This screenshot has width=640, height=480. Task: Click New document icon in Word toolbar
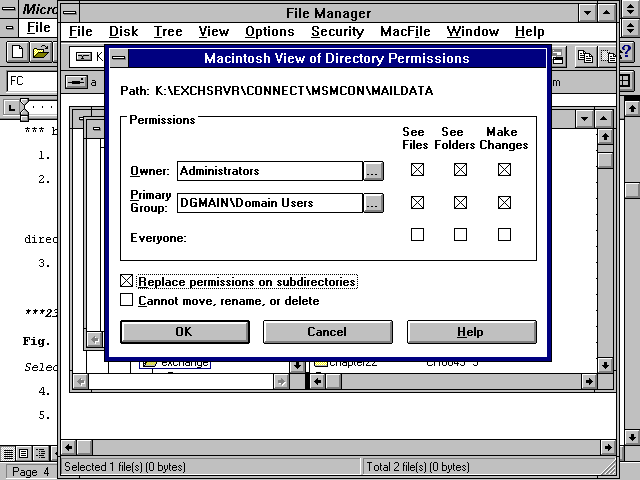click(17, 52)
